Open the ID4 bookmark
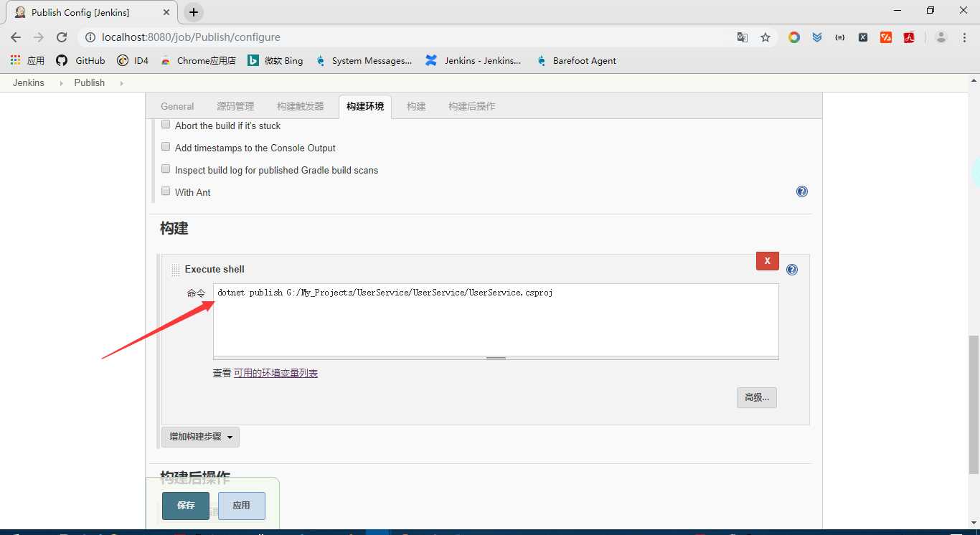This screenshot has height=535, width=980. point(133,61)
